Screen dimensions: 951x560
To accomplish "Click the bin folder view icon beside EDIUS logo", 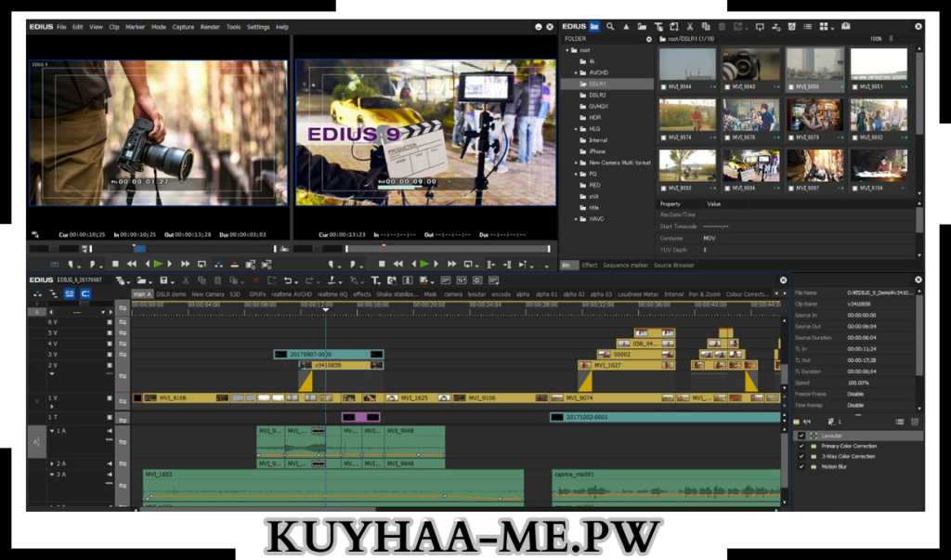I will tap(594, 27).
